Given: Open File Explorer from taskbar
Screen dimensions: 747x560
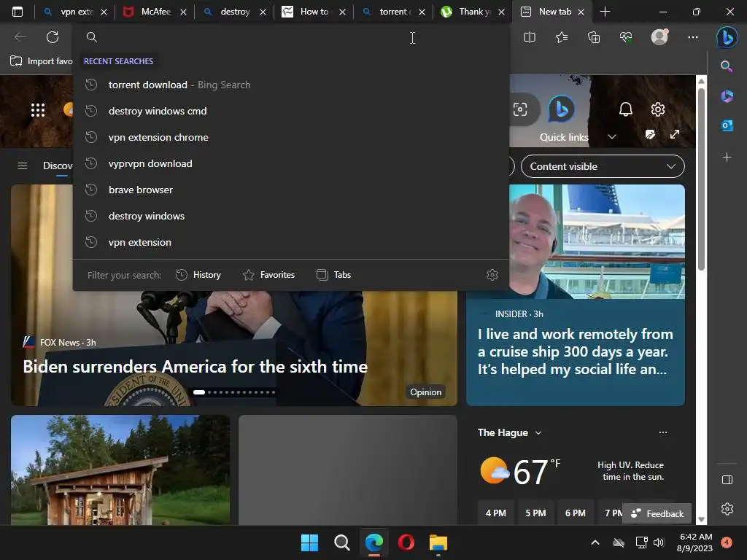Looking at the screenshot, I should click(438, 542).
